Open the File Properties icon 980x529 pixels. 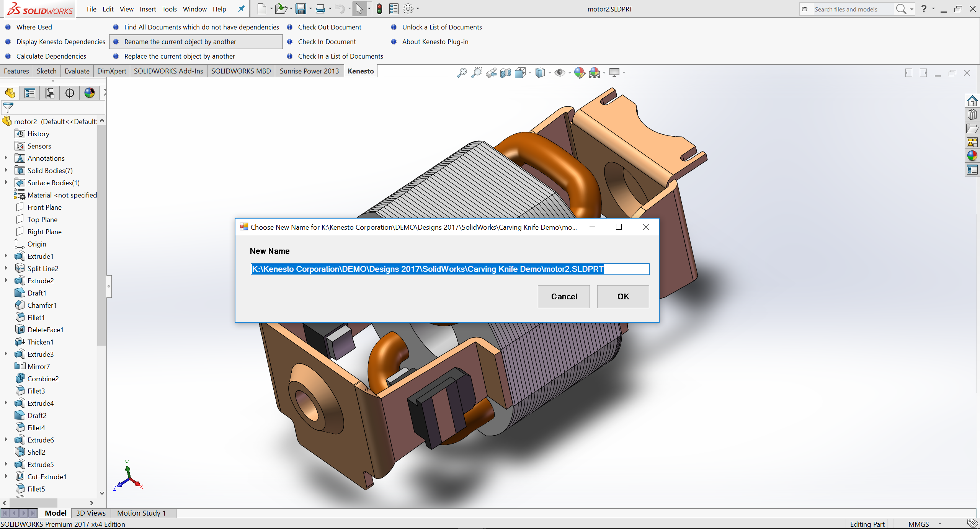[394, 9]
